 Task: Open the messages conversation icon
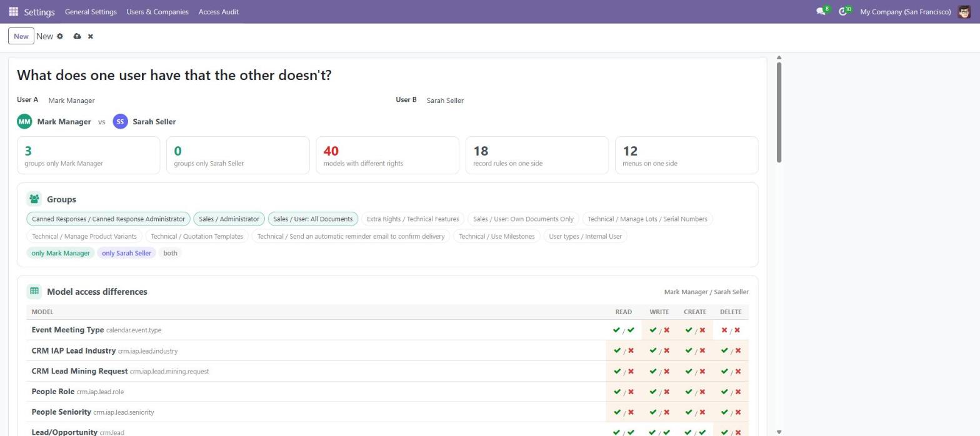[821, 12]
